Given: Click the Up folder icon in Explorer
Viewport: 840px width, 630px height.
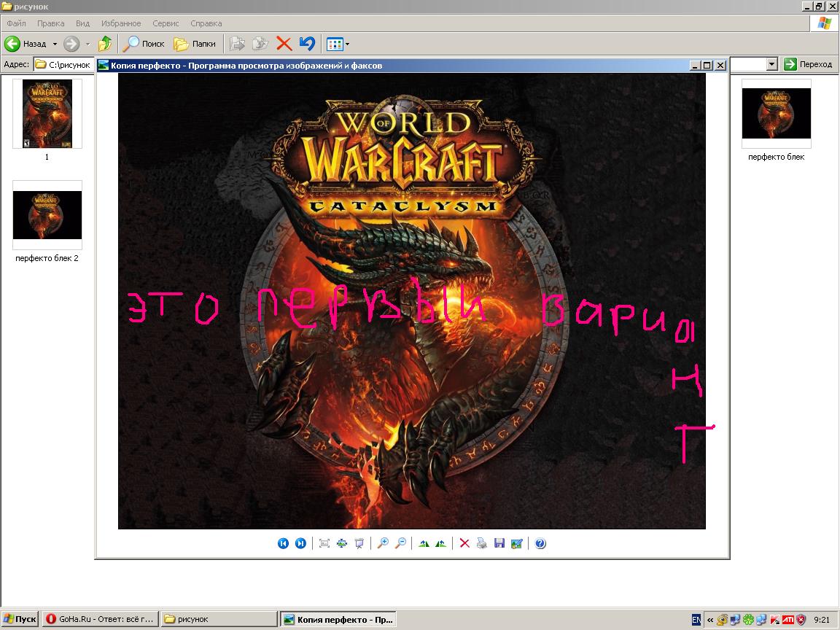Looking at the screenshot, I should [105, 44].
